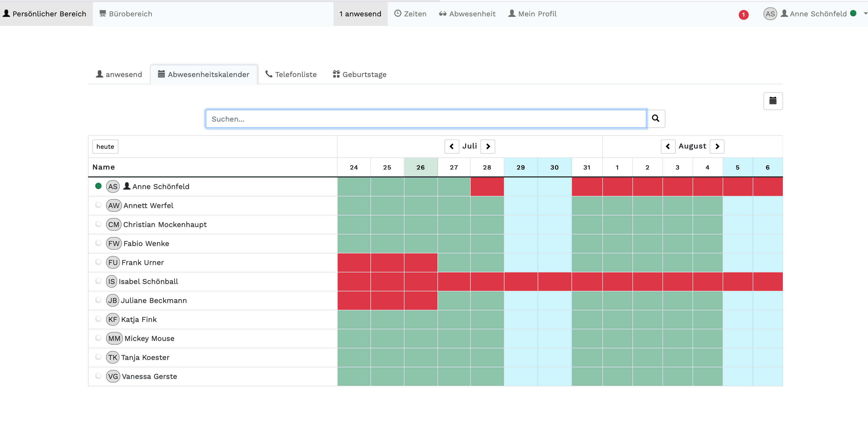Click Isabel Schönball's red cell on July 30
The width and height of the screenshot is (868, 424).
pos(555,282)
